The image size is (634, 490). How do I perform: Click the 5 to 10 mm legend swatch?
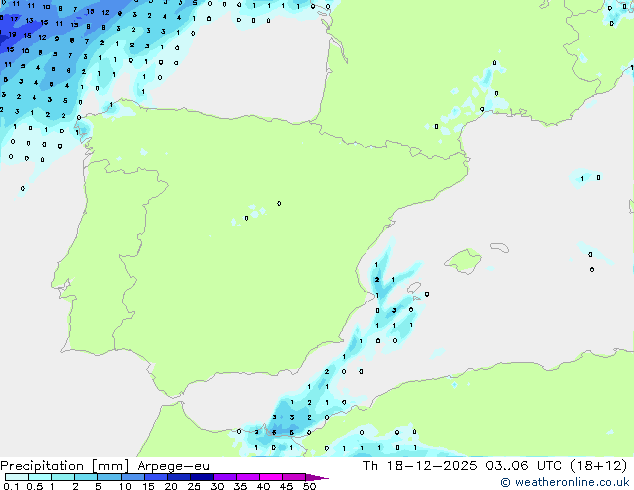[109, 477]
